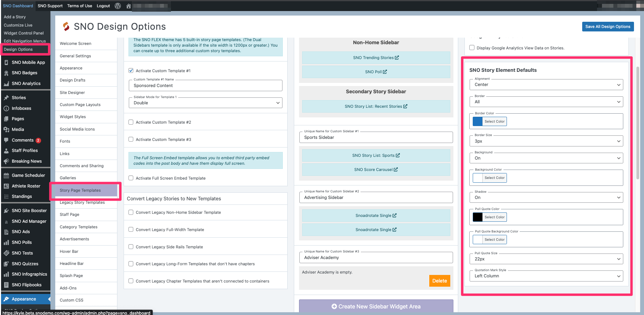
Task: Uncheck Activate Custom Template #1
Action: tap(131, 70)
